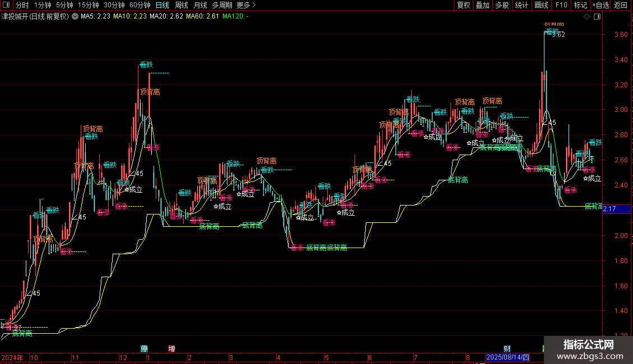The image size is (633, 364).
Task: Click the 2.00 price axis label
Action: pos(621,236)
